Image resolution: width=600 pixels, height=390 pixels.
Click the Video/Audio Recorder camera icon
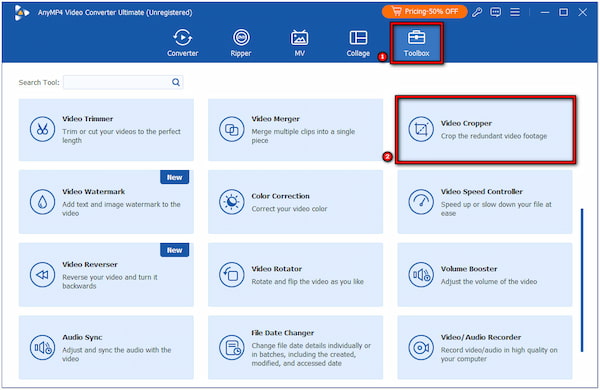[x=421, y=348]
